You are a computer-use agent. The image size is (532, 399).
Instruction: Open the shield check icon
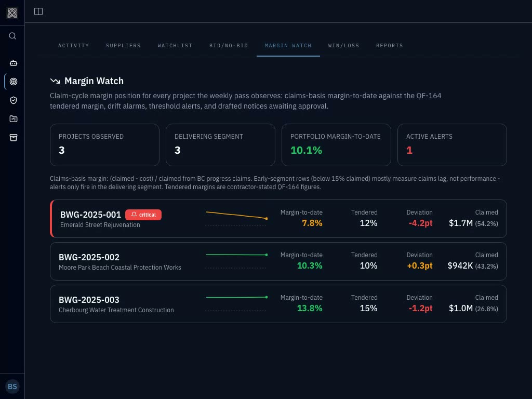[13, 100]
